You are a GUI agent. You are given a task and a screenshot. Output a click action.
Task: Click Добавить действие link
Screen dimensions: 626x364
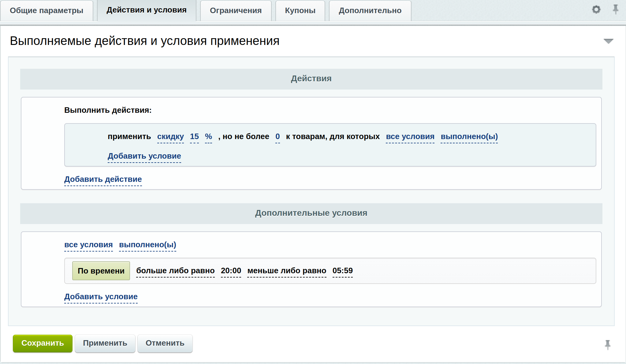(103, 178)
